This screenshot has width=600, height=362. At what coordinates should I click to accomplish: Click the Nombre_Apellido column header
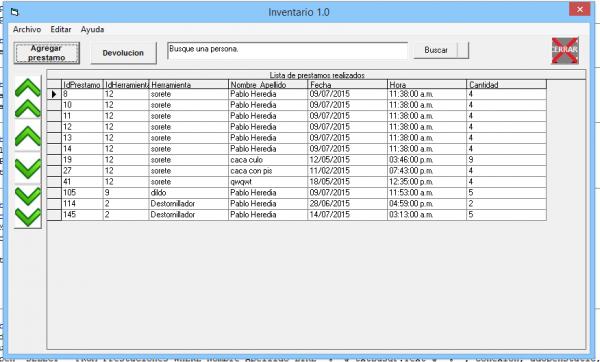pyautogui.click(x=268, y=85)
